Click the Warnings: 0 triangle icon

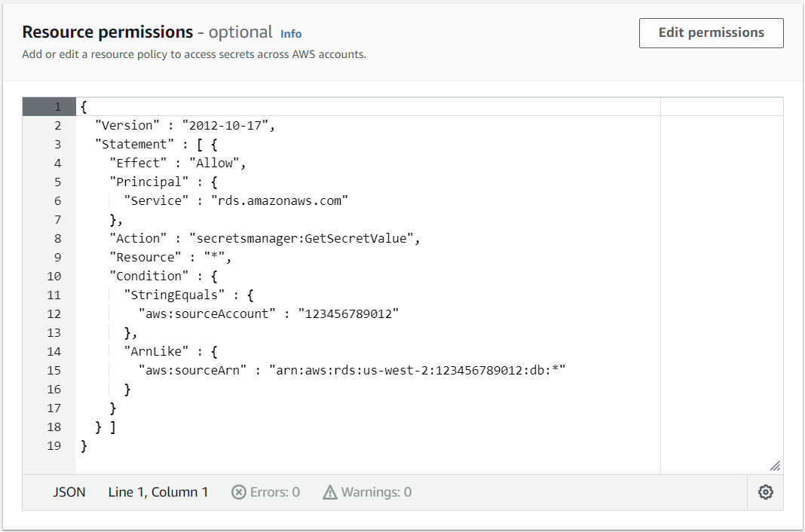click(329, 492)
